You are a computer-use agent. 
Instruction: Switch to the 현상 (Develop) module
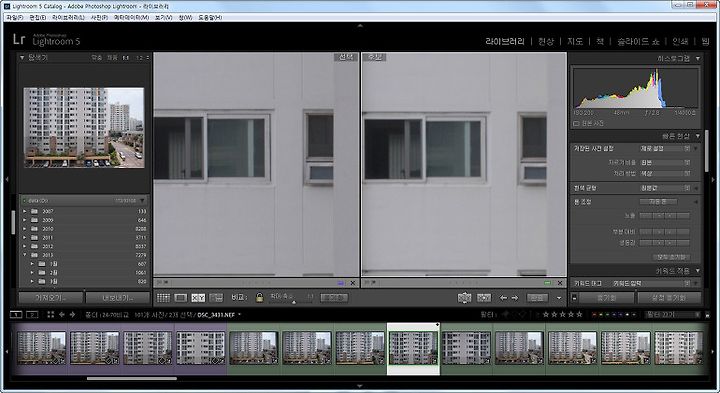click(x=546, y=41)
